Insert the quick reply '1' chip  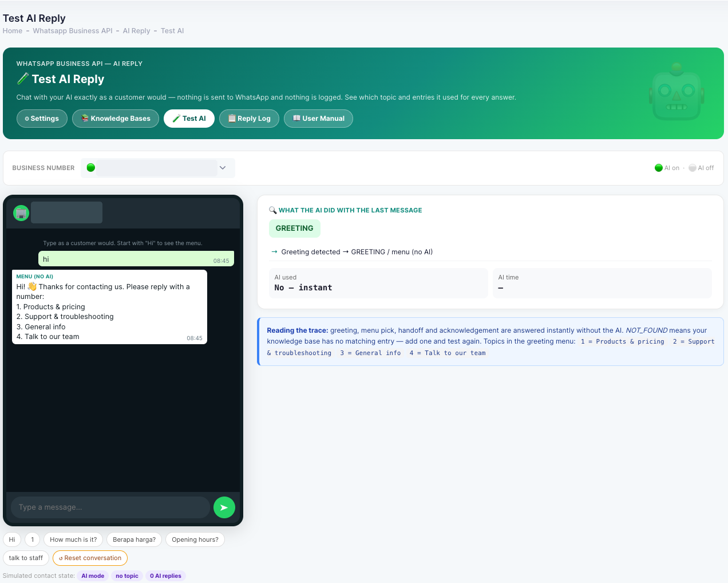pos(33,539)
